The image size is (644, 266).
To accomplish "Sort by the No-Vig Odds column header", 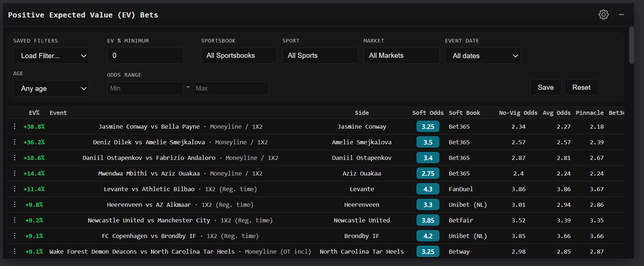I will point(518,113).
